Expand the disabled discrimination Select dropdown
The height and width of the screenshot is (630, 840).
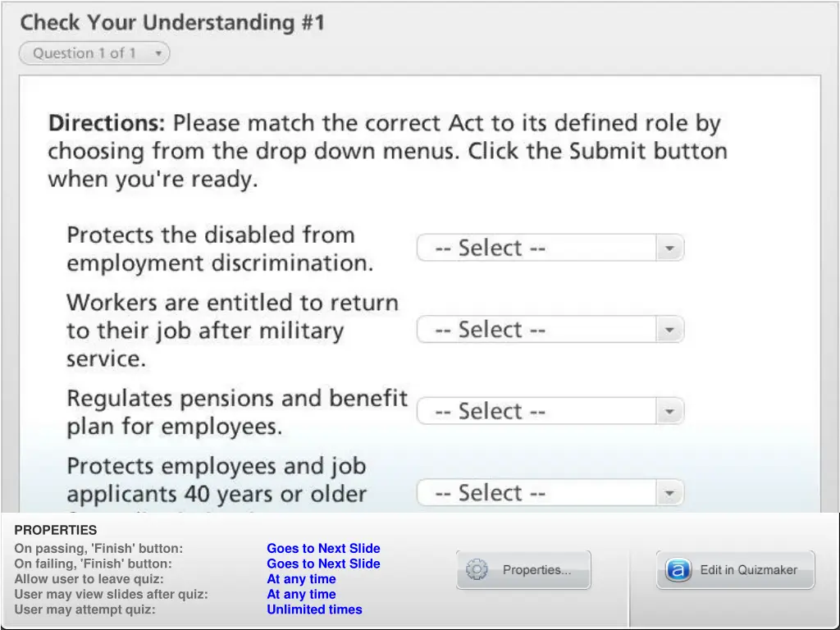point(550,248)
